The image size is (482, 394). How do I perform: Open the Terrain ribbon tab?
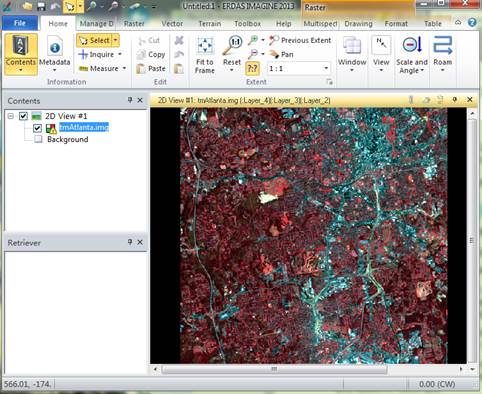[210, 24]
